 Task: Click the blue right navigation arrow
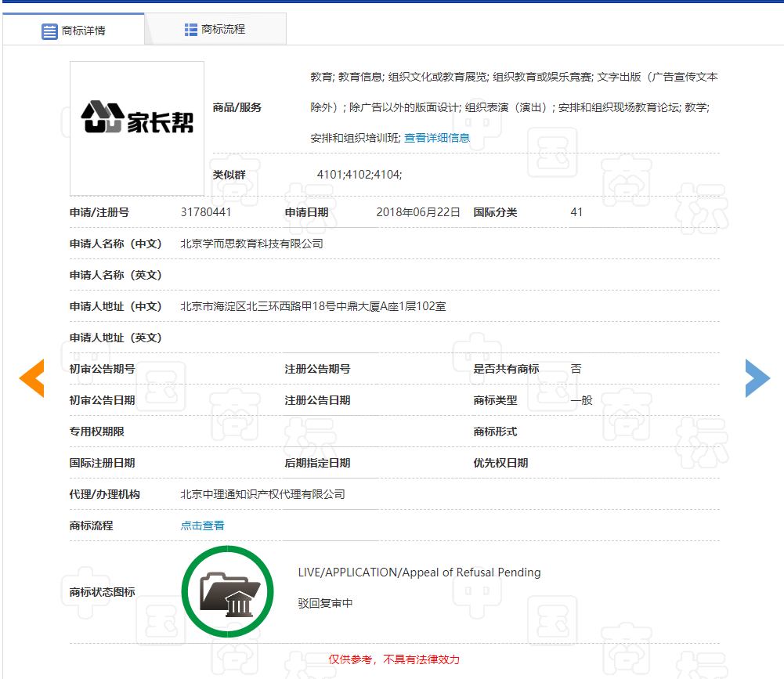pyautogui.click(x=757, y=378)
